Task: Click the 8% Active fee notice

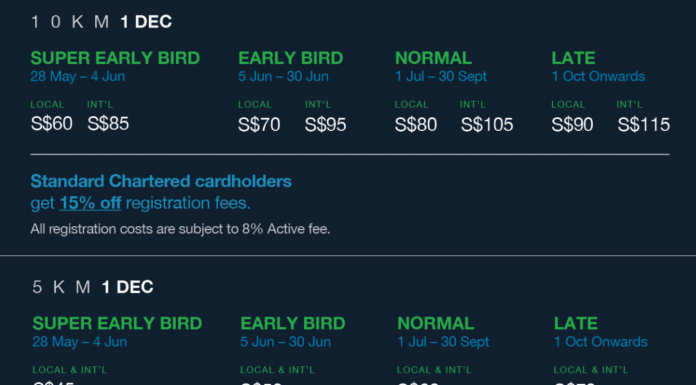Action: coord(180,229)
